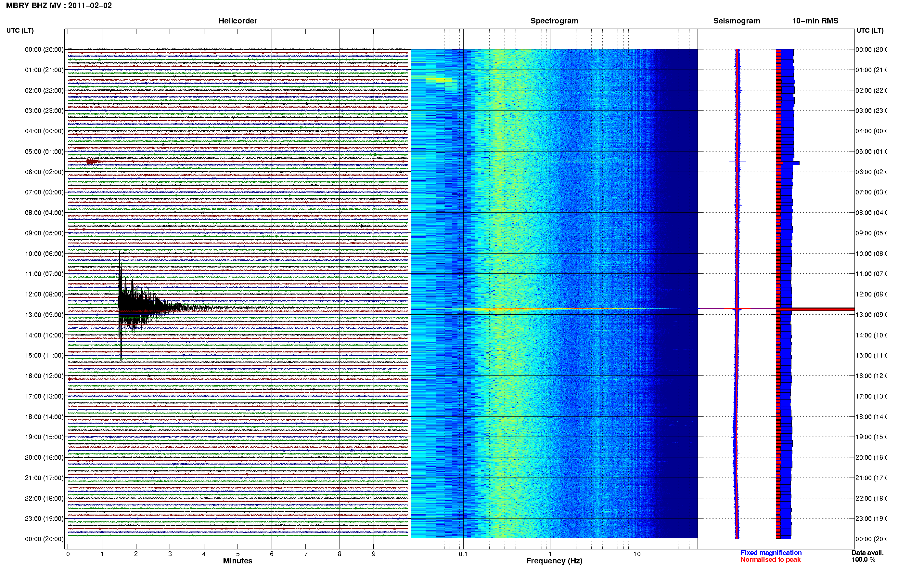The image size is (924, 578).
Task: Click left-axis time label "22:00 (18:00)"
Action: tap(44, 498)
